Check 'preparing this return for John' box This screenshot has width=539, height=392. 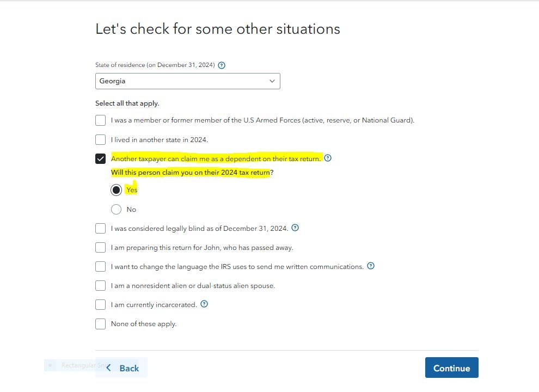coord(100,248)
